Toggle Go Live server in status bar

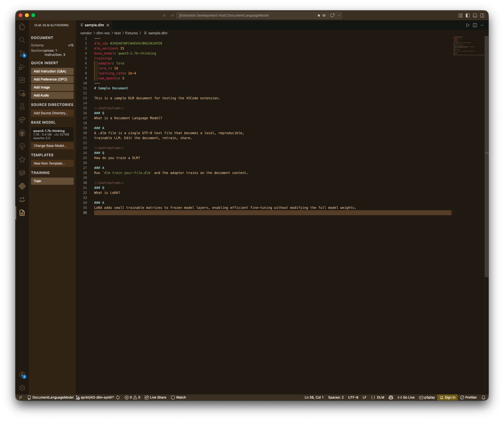(406, 397)
